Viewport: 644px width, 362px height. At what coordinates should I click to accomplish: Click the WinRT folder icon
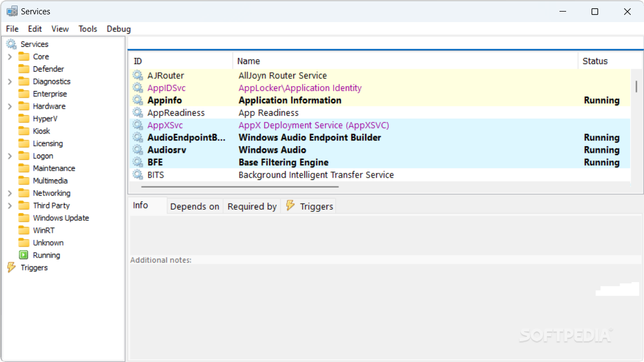(x=24, y=230)
